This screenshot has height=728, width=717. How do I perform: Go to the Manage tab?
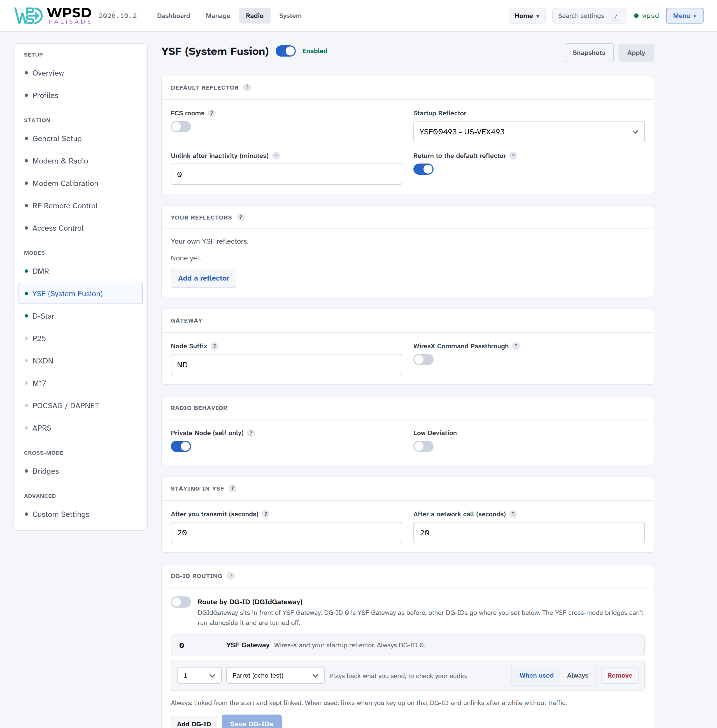218,16
